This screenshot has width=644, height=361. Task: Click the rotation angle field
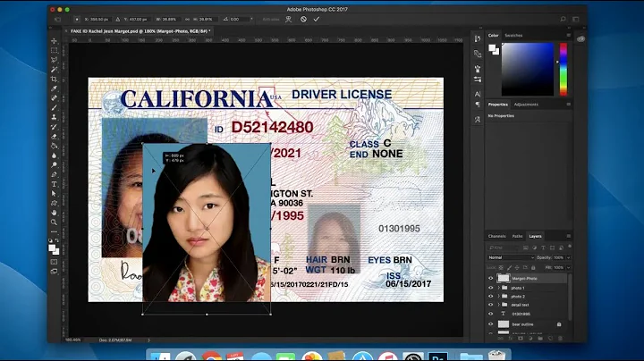(x=240, y=20)
